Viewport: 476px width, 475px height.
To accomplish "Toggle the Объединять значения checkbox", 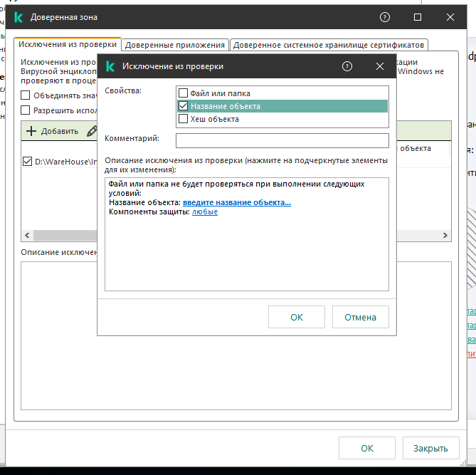I will point(25,95).
